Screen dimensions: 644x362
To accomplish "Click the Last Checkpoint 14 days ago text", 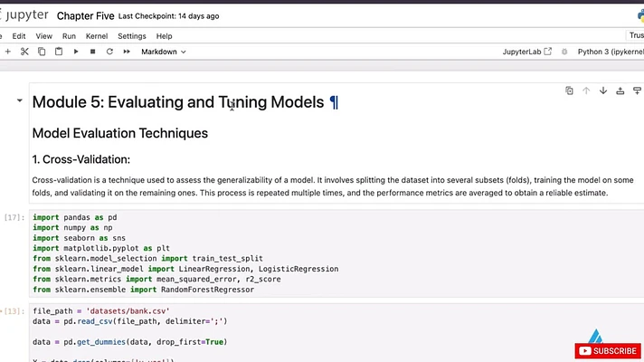I will (169, 16).
